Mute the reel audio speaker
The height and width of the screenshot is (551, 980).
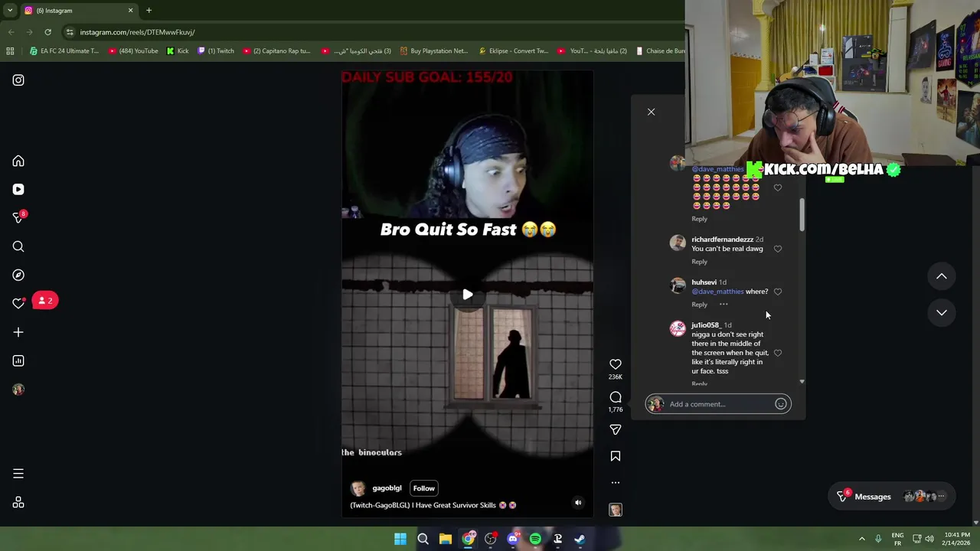click(x=578, y=503)
